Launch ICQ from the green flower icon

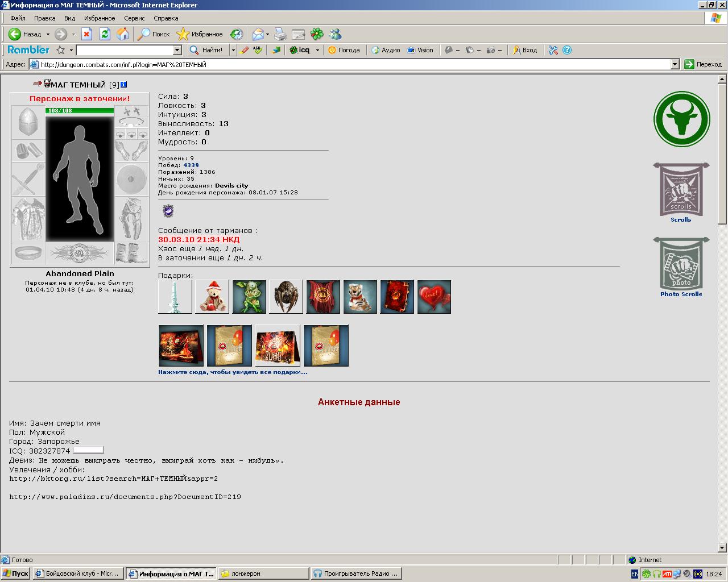coord(317,34)
